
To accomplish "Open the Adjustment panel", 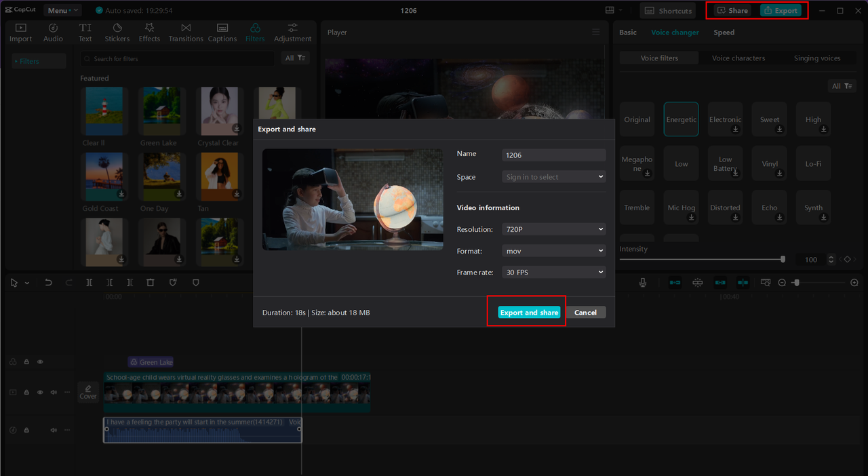I will pyautogui.click(x=292, y=31).
